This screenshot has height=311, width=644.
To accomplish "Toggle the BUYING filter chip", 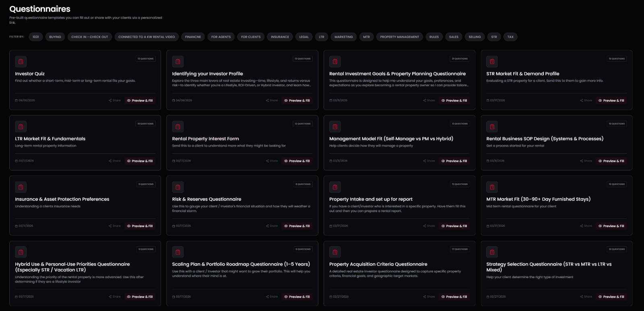I will (x=55, y=37).
